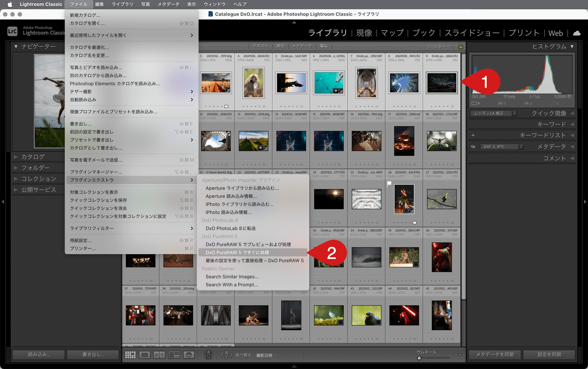Switch to the マップ module
Image resolution: width=588 pixels, height=369 pixels.
[392, 33]
